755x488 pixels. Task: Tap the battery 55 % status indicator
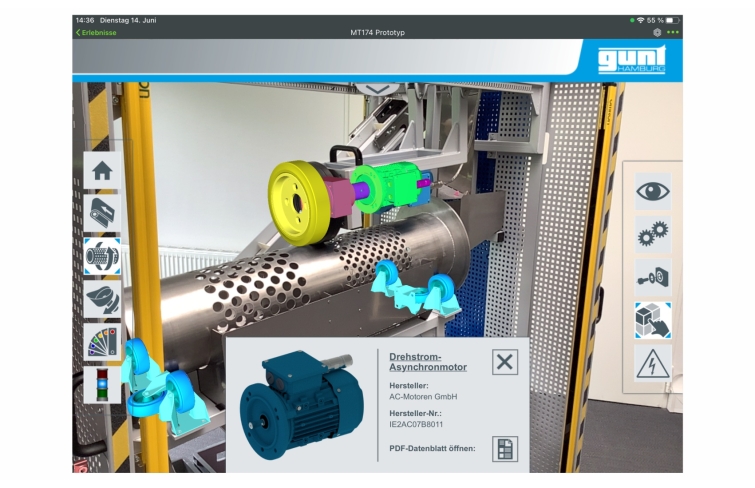point(663,20)
